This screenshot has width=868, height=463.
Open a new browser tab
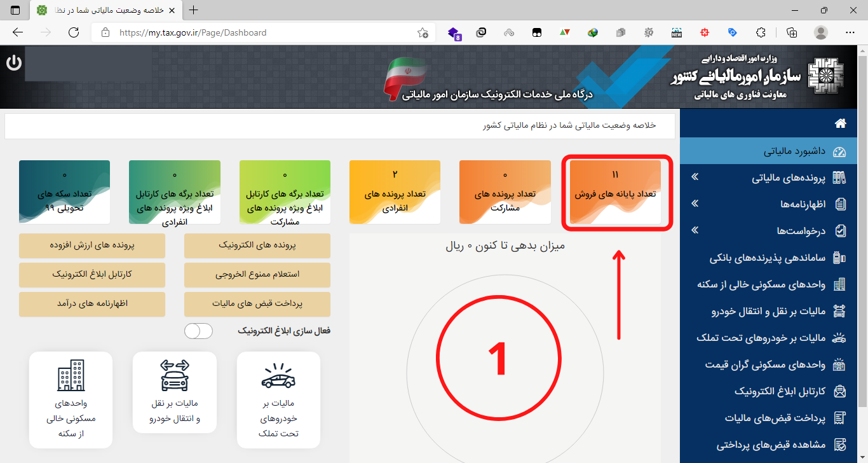194,10
